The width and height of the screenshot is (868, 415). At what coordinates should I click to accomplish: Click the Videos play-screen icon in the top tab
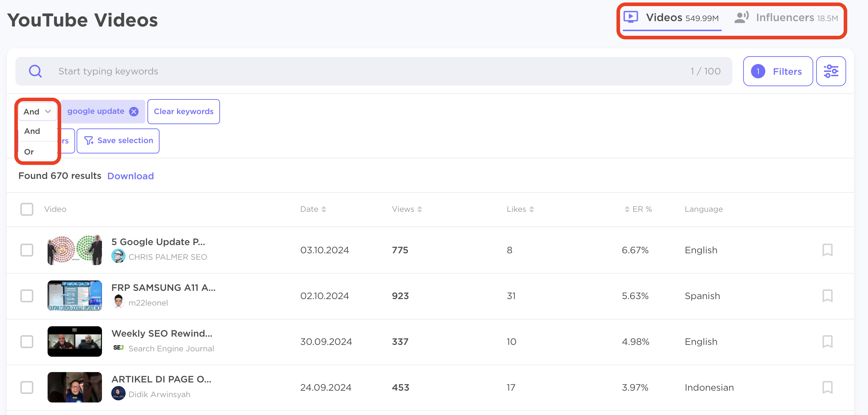[x=631, y=17]
